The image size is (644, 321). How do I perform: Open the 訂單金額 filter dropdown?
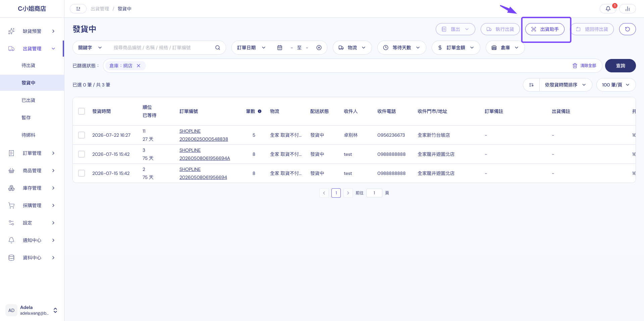456,48
